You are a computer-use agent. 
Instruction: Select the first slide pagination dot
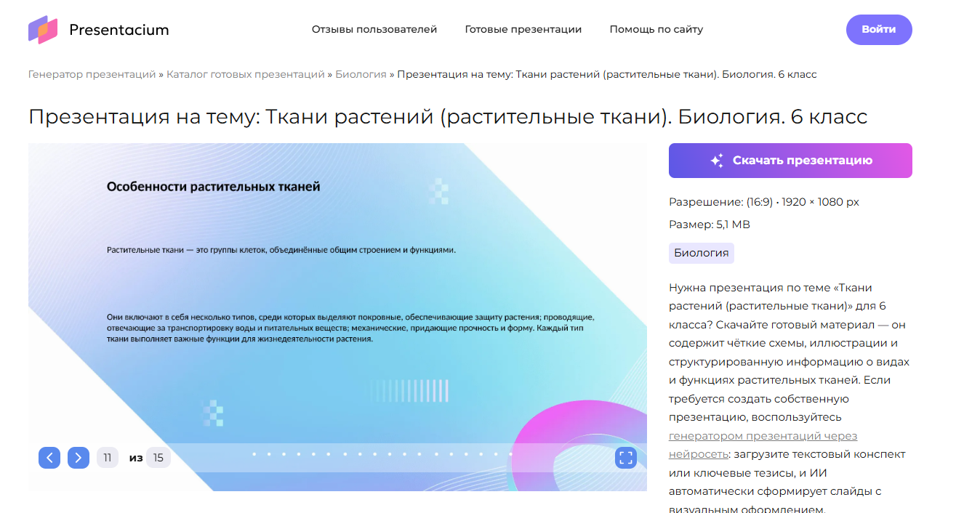254,454
